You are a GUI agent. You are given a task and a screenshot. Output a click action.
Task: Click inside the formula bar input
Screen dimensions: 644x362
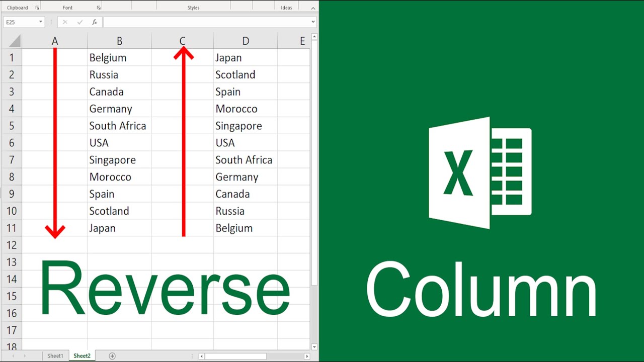[206, 22]
